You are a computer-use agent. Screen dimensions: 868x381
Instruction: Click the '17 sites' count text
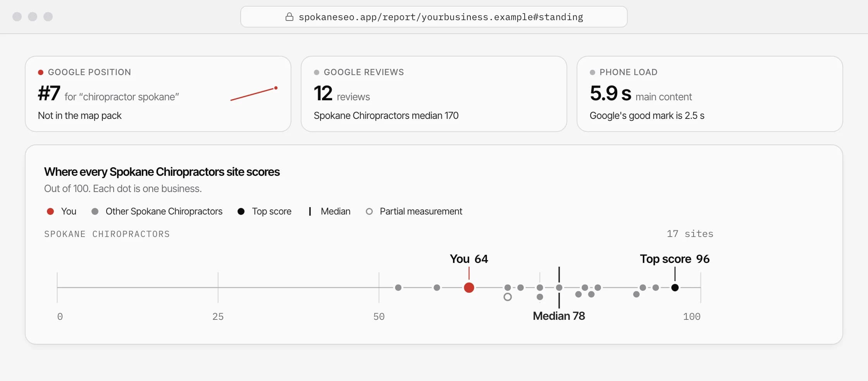pyautogui.click(x=690, y=234)
